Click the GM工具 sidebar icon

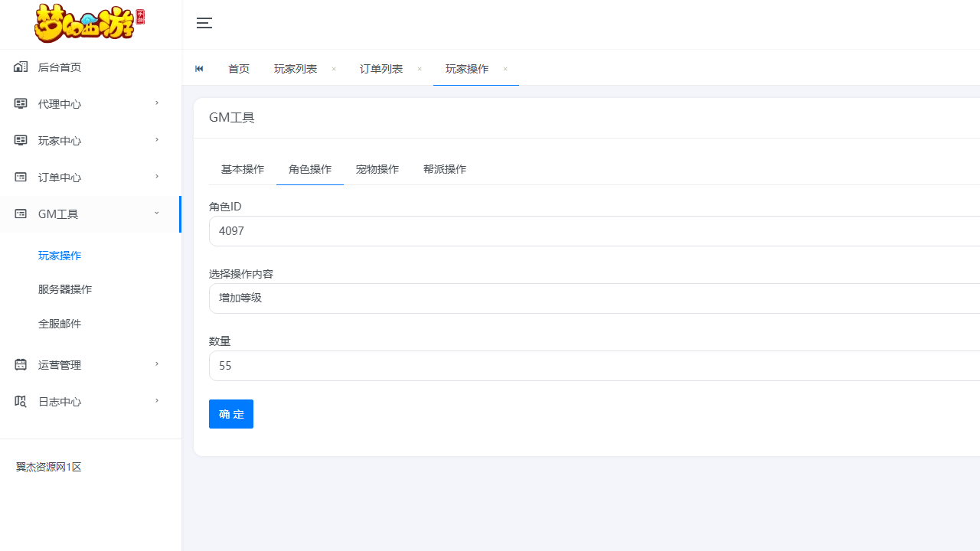pyautogui.click(x=21, y=214)
